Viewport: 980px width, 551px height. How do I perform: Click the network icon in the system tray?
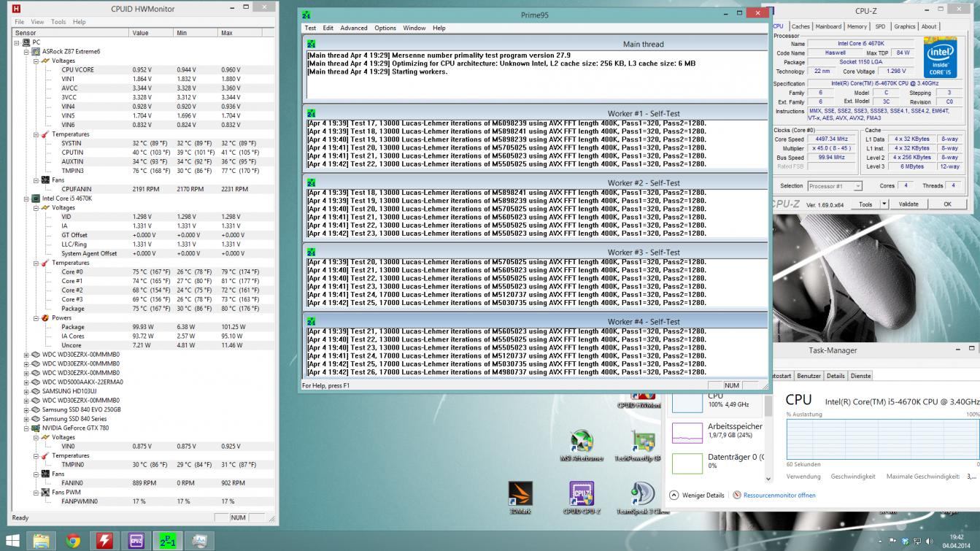pos(918,542)
